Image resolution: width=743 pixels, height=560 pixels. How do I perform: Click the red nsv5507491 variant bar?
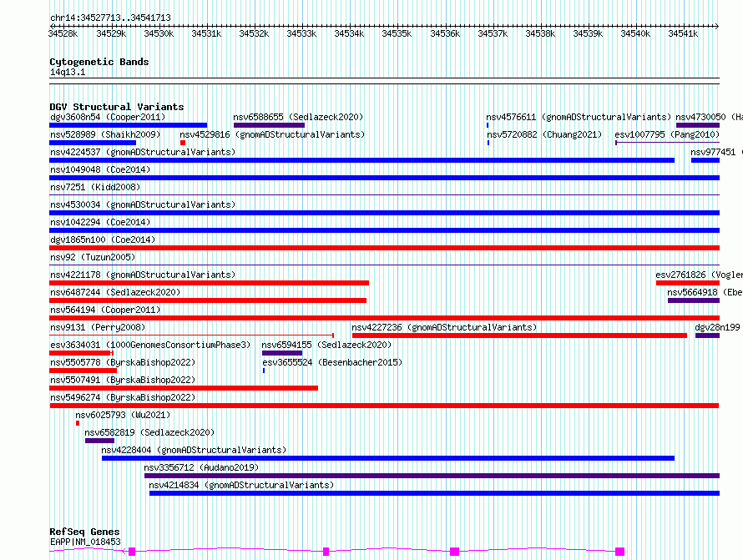point(184,388)
